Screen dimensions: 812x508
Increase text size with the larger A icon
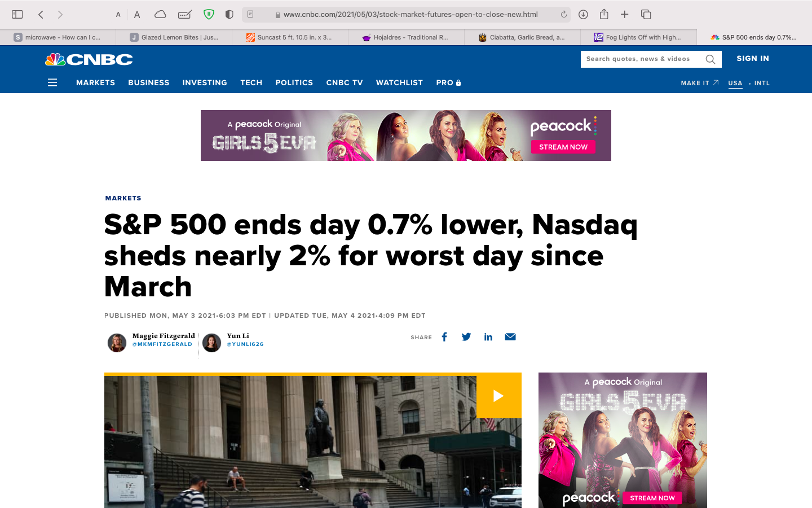137,14
